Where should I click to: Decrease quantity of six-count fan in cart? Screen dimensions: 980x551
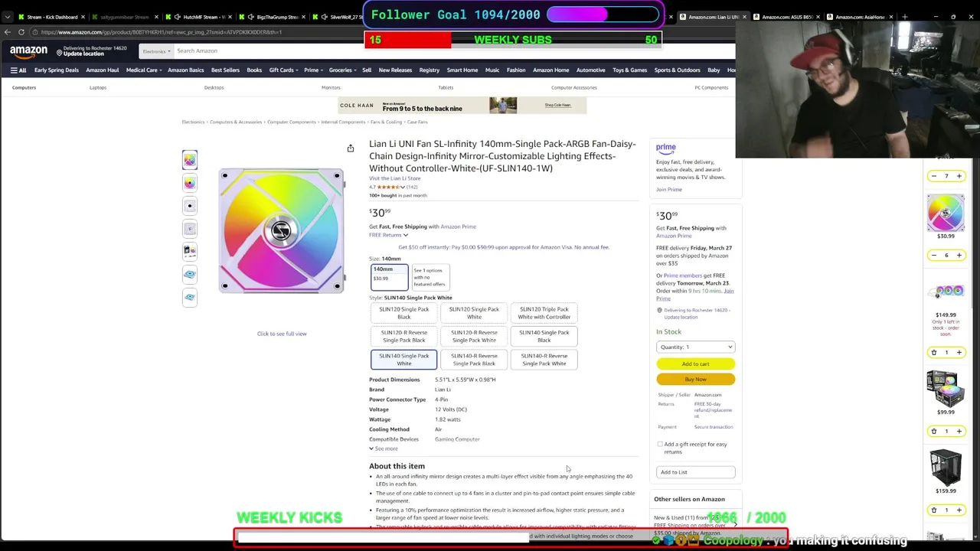[x=933, y=255]
